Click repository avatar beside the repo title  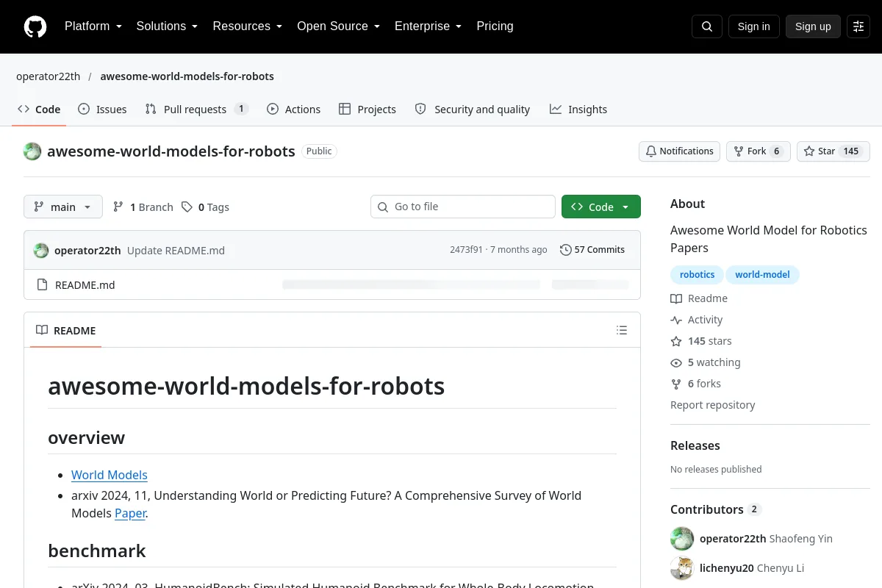click(x=32, y=151)
